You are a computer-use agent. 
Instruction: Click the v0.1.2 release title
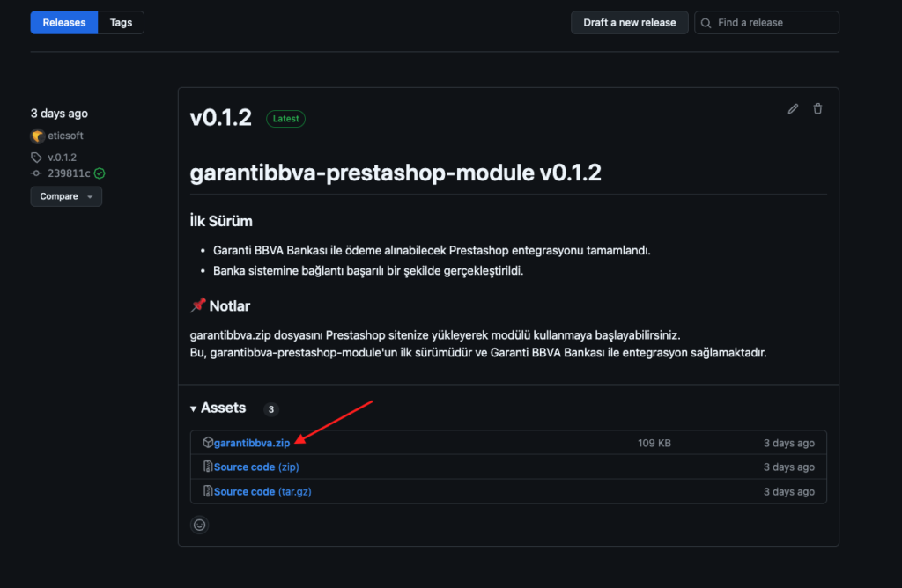click(x=221, y=118)
